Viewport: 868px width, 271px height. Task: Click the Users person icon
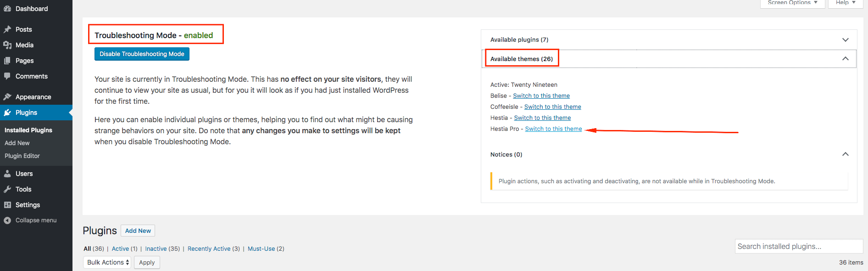click(7, 174)
